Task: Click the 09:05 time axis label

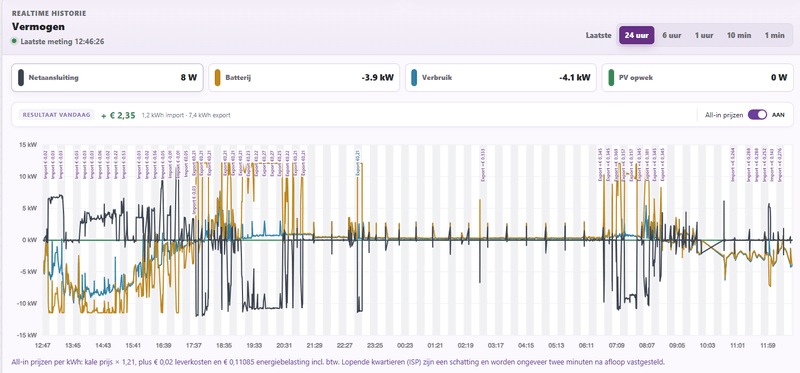Action: pyautogui.click(x=677, y=345)
